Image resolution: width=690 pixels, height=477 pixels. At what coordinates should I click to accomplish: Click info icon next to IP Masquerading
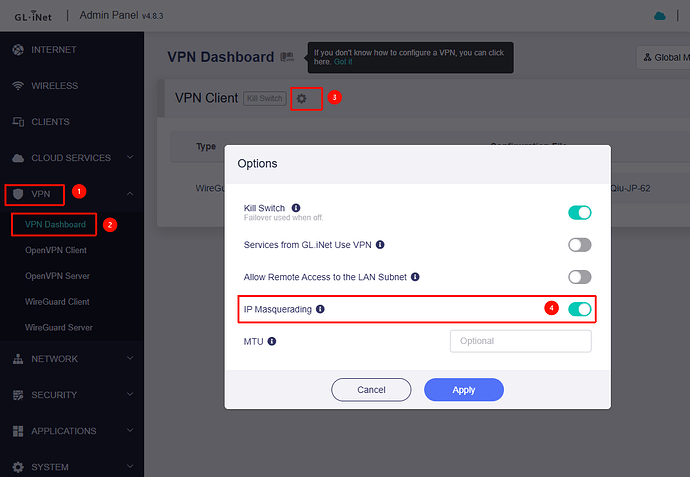pos(320,309)
